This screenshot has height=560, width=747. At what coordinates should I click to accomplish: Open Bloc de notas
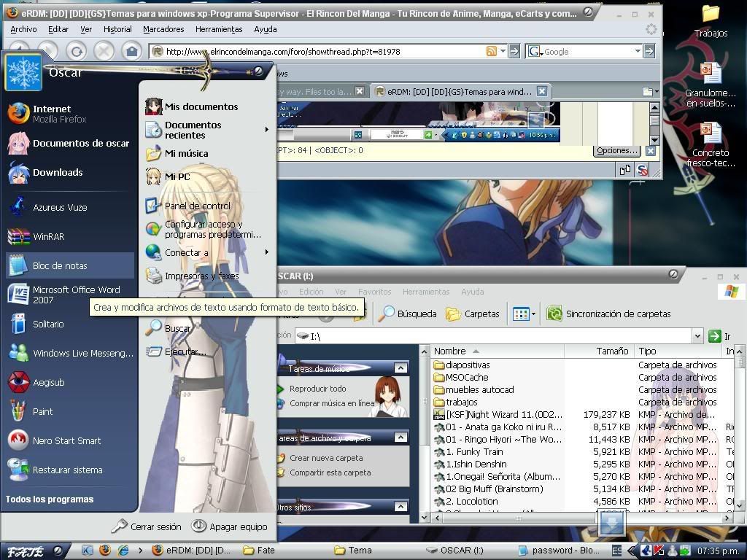point(70,265)
